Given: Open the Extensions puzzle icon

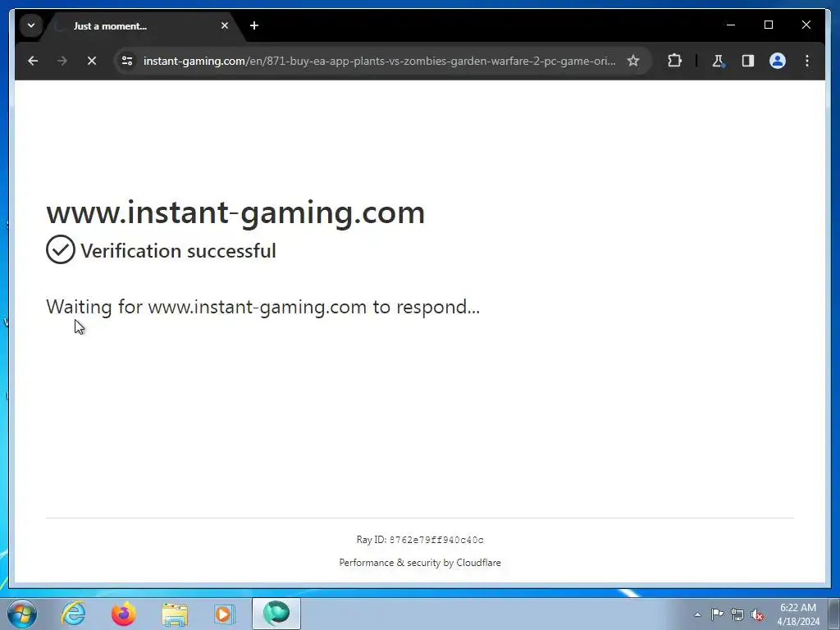Looking at the screenshot, I should [674, 61].
